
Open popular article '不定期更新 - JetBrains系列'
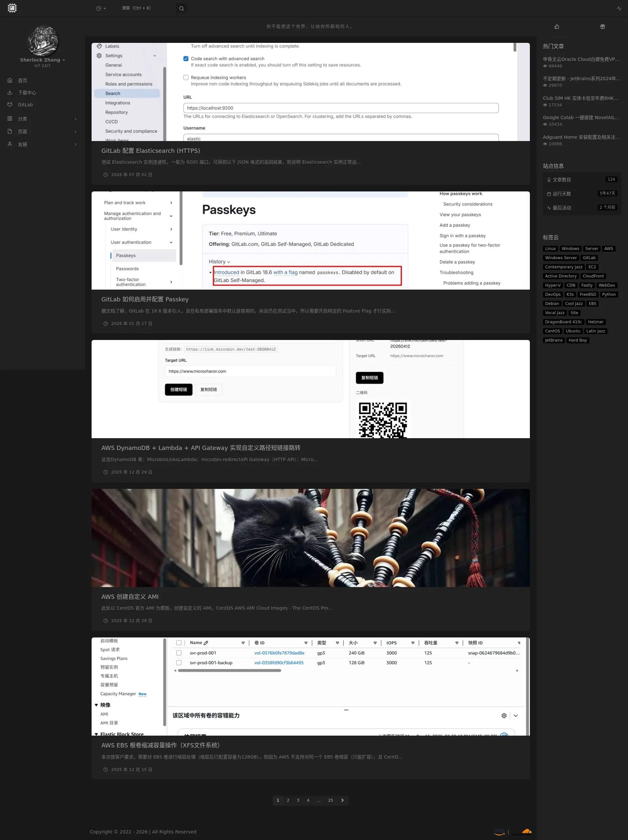582,79
